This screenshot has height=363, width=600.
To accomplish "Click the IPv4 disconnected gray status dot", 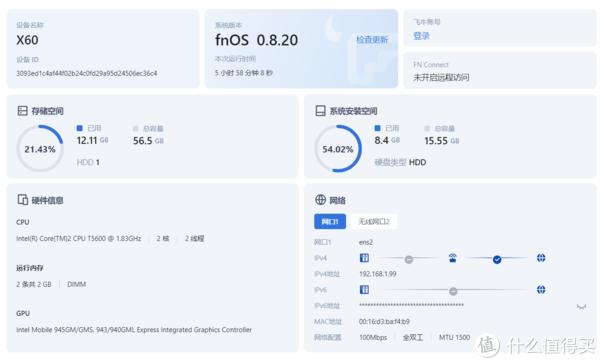I will [409, 260].
